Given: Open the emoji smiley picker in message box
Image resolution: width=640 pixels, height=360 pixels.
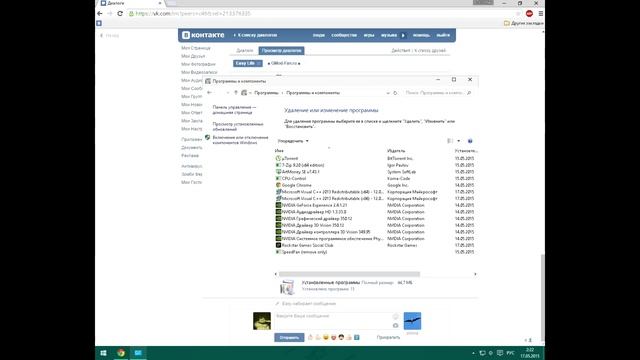Looking at the screenshot, I should [x=396, y=316].
